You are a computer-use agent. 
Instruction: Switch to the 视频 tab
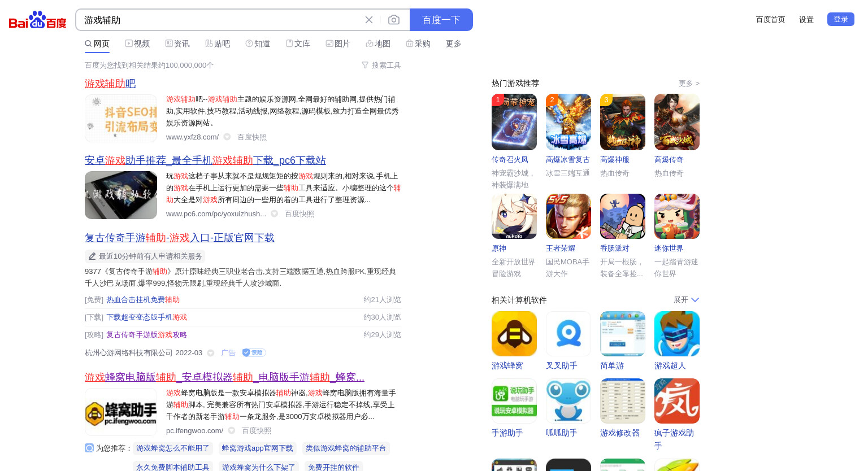click(137, 43)
